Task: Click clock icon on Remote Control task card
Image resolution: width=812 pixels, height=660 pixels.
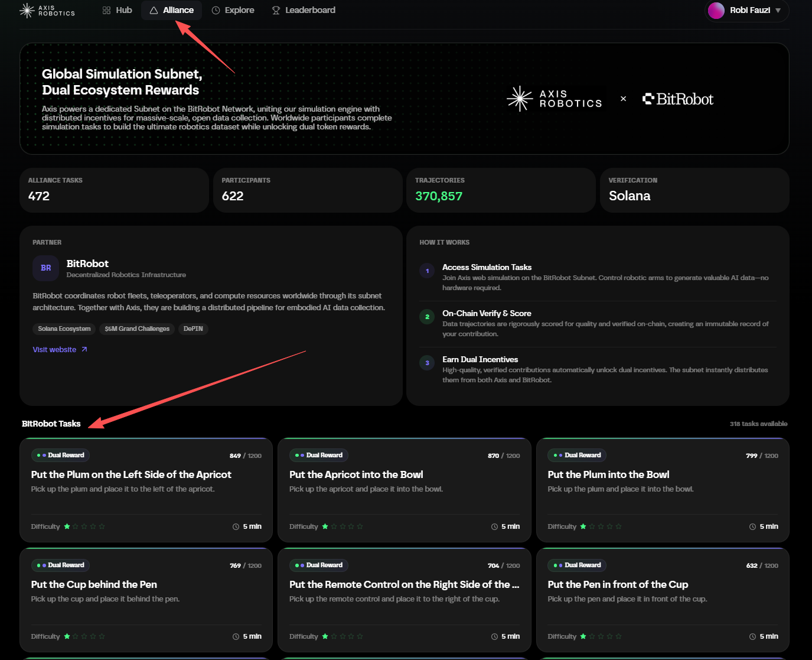Action: point(494,636)
